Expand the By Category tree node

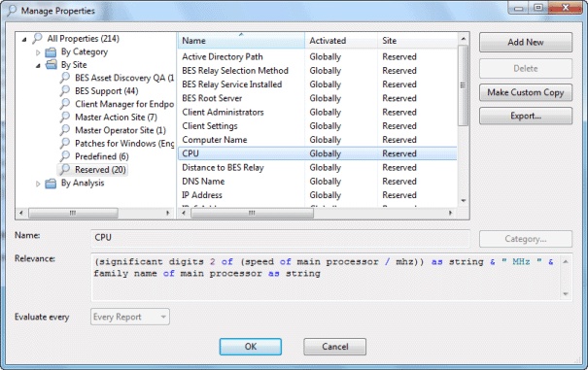(x=38, y=52)
